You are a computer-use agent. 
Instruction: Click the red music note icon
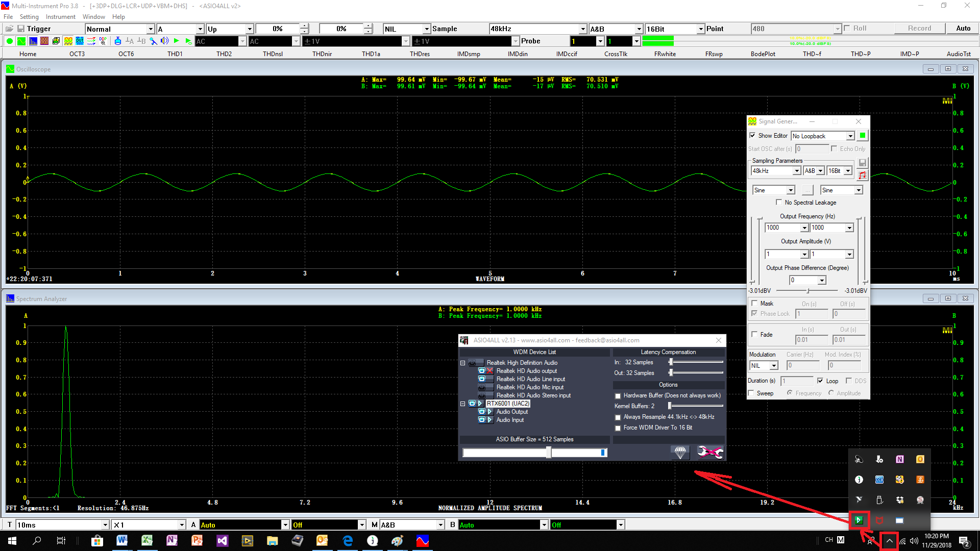tap(863, 176)
